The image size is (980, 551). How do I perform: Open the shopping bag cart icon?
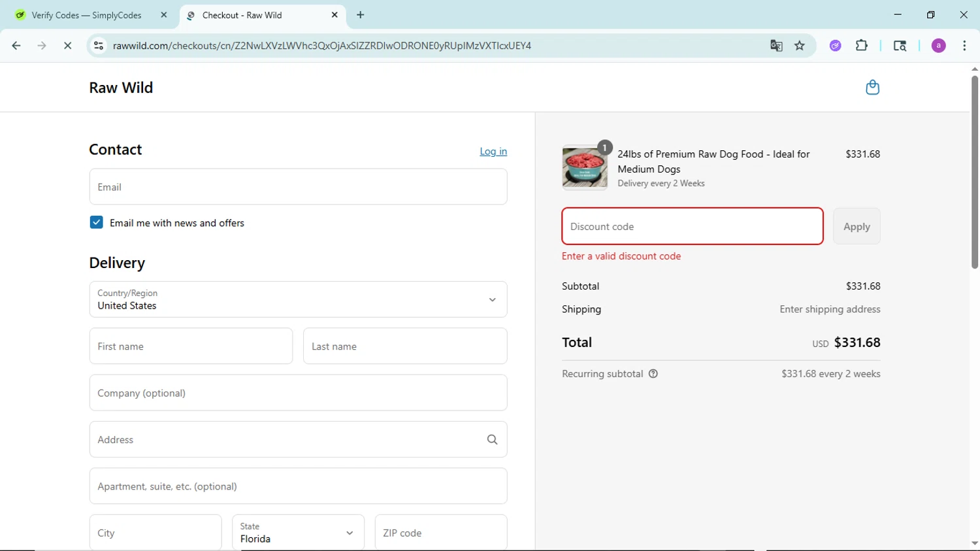click(x=872, y=87)
